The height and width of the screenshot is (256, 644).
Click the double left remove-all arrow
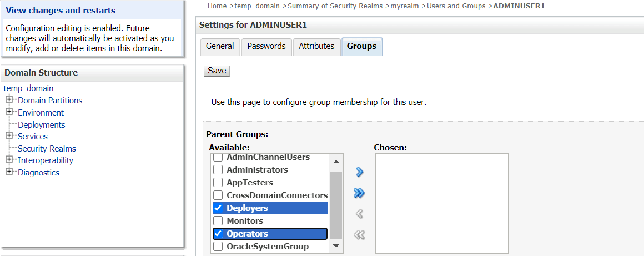[359, 235]
